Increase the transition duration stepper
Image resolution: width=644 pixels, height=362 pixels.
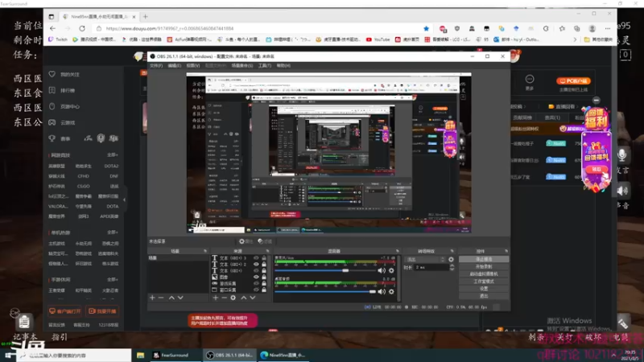click(452, 265)
